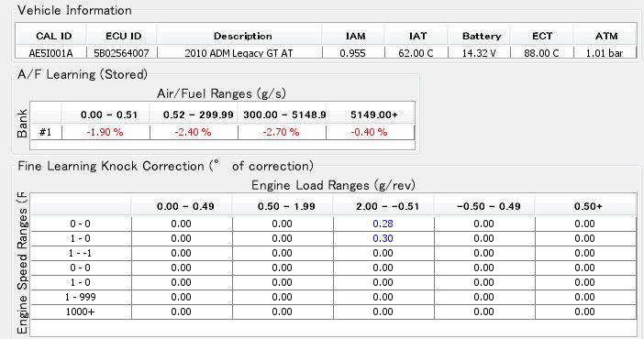
Task: Click the 1 - 999 engine speed row label
Action: (x=81, y=297)
